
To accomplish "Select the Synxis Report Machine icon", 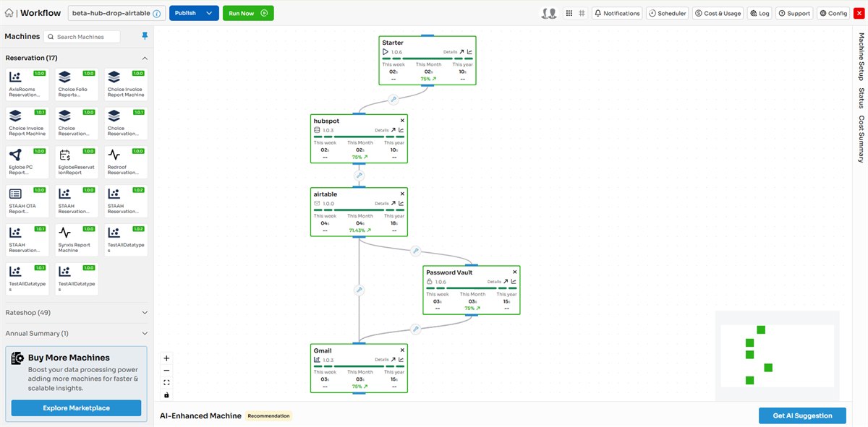I will 64,232.
